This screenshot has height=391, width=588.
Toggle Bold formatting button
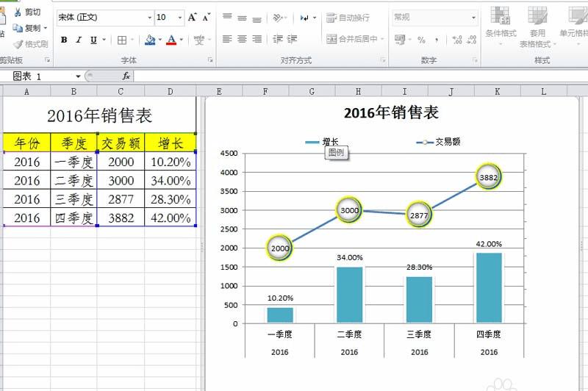64,40
